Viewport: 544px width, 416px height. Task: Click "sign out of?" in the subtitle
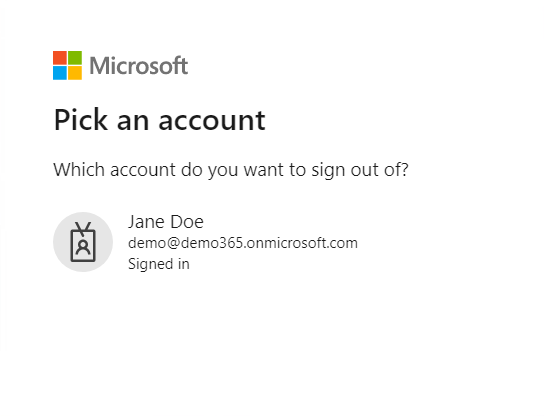tap(360, 170)
